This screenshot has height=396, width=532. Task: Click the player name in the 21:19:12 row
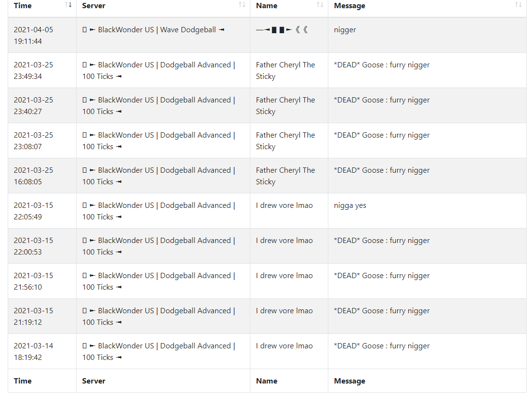pos(285,310)
